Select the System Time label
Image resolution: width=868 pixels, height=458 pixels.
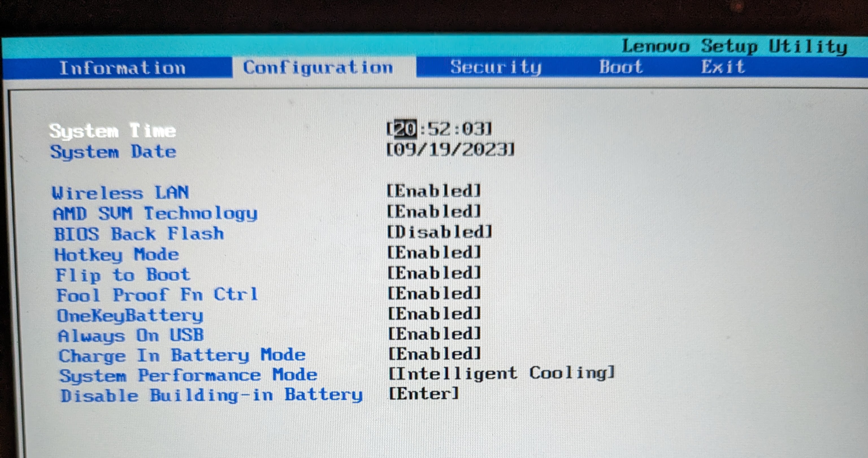[x=112, y=131]
